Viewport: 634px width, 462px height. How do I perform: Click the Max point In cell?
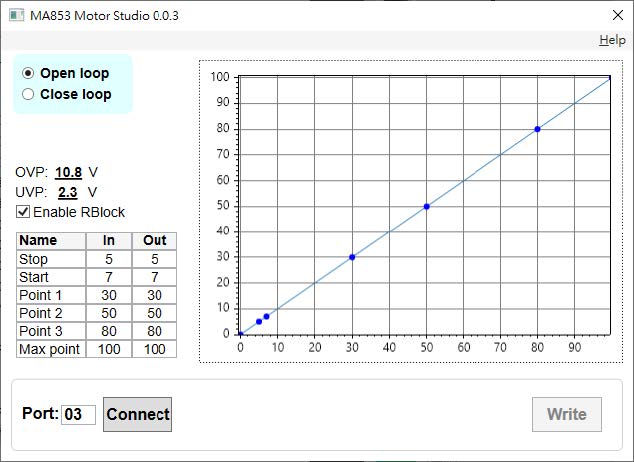click(109, 349)
